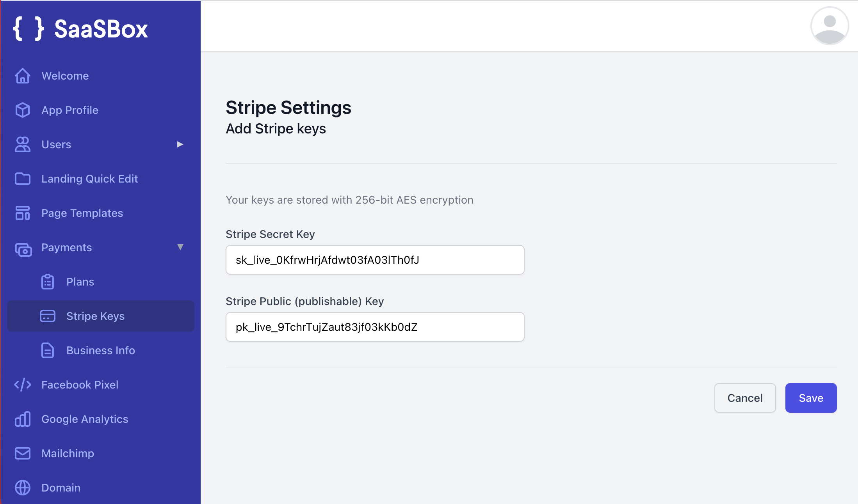
Task: Click the Stripe Settings heading
Action: tap(288, 107)
